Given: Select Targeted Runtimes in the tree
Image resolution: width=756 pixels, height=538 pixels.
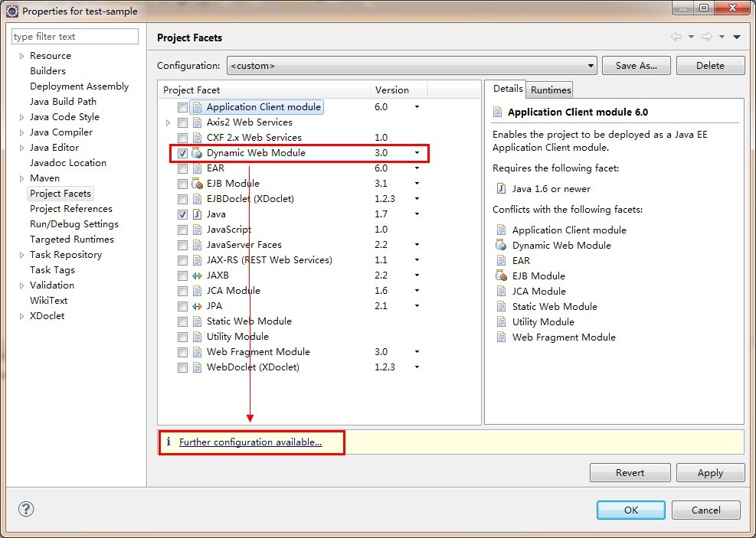Looking at the screenshot, I should tap(72, 240).
